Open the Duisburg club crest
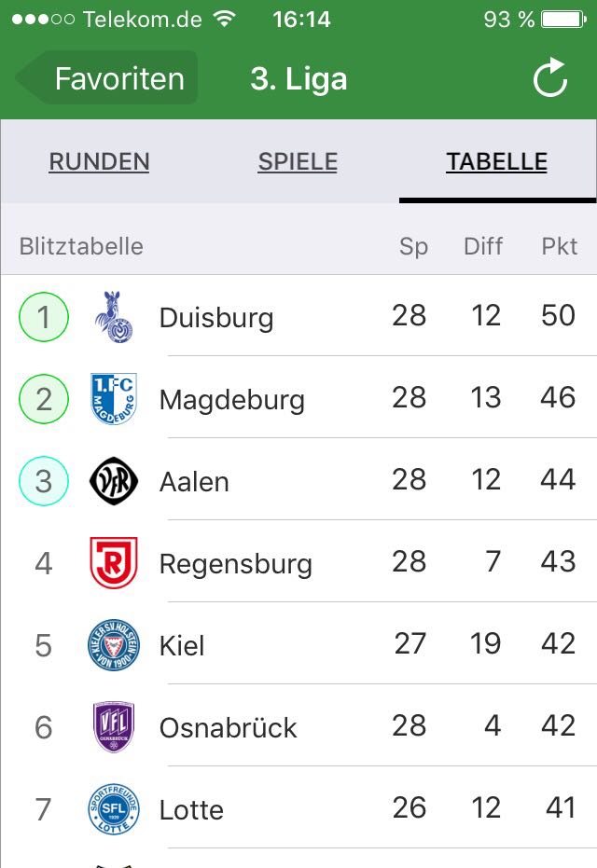Viewport: 597px width, 868px height. [114, 317]
